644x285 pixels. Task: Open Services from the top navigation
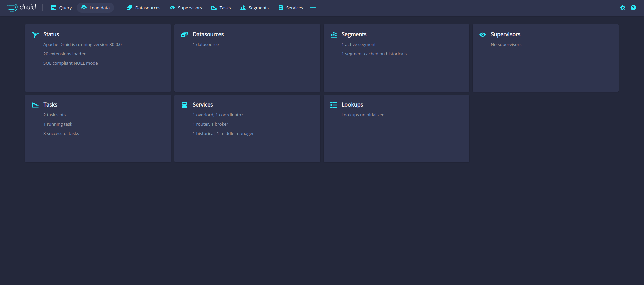tap(290, 8)
